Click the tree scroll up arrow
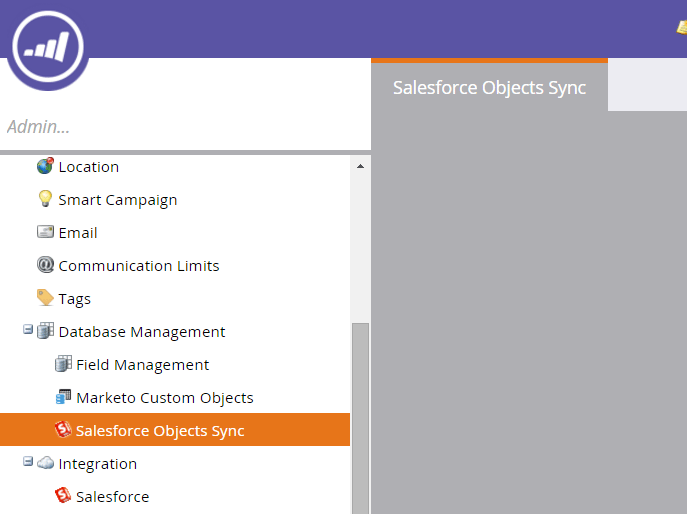The image size is (687, 514). (x=360, y=167)
